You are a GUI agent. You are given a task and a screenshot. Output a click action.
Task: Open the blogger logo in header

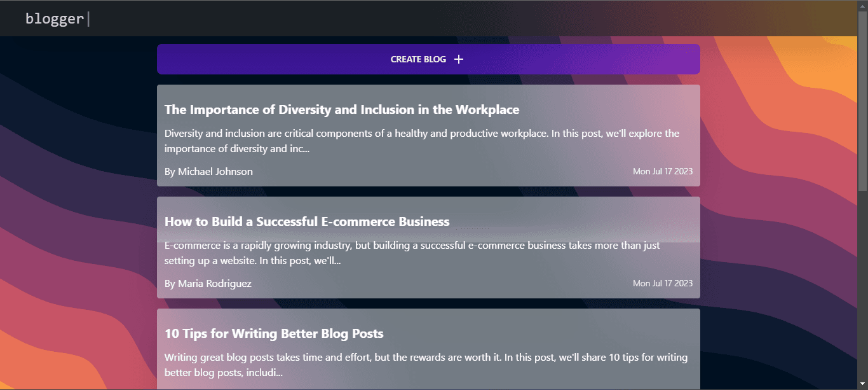(55, 18)
